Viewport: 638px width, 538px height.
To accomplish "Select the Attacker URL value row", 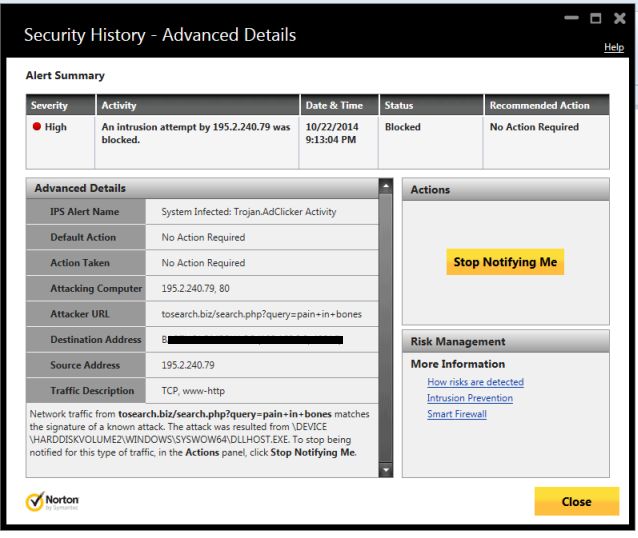I will point(261,314).
